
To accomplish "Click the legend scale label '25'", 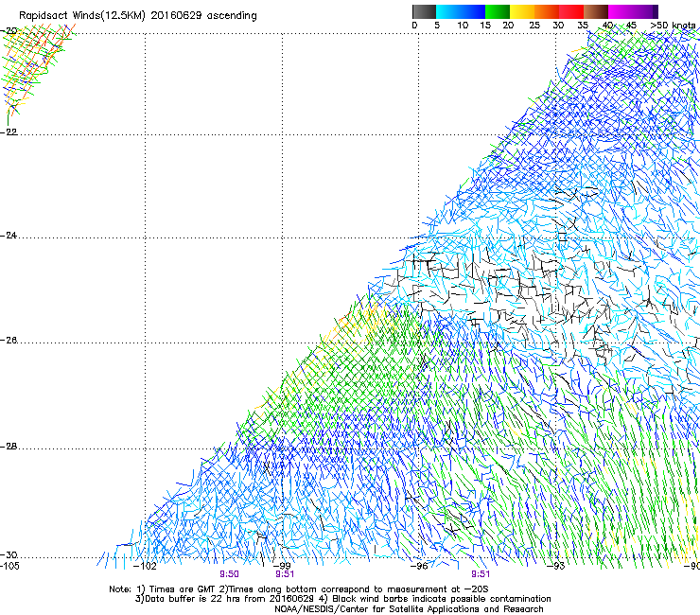I will [x=534, y=26].
